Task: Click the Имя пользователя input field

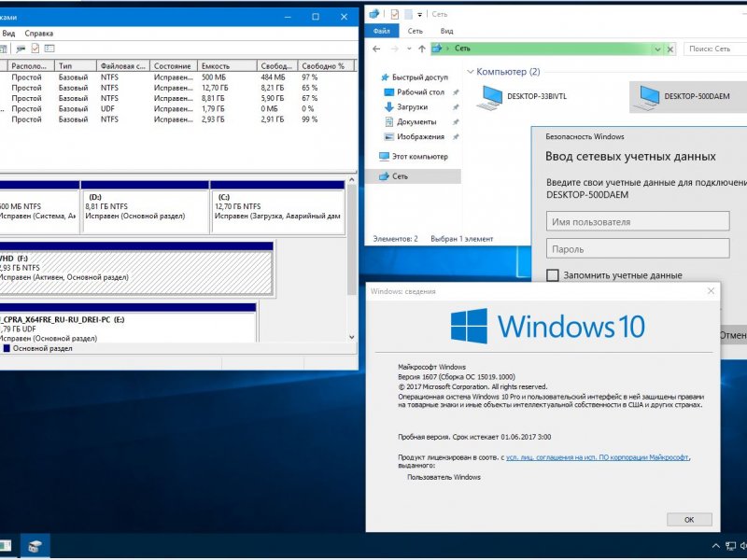Action: click(638, 221)
